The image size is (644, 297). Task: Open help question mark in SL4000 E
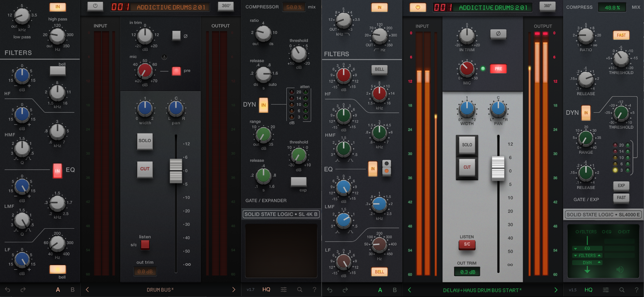pyautogui.click(x=636, y=290)
